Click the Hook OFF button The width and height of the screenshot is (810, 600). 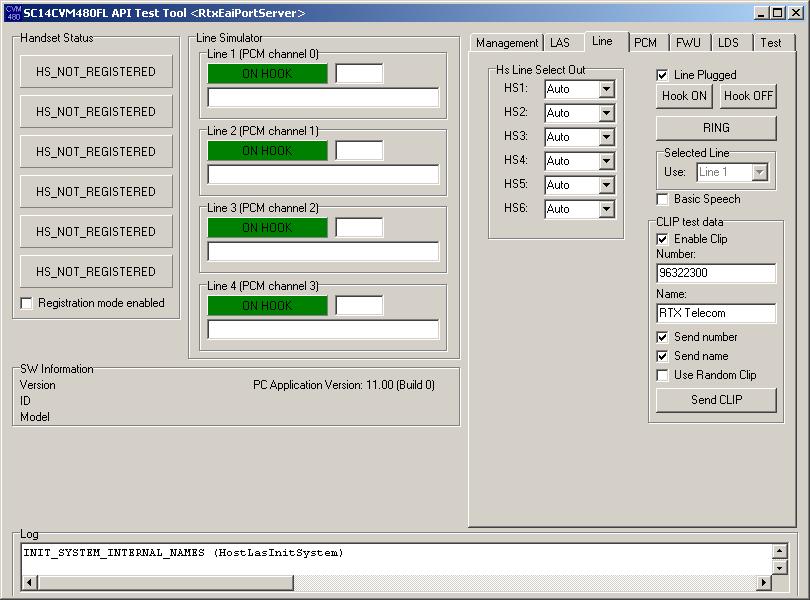tap(748, 96)
